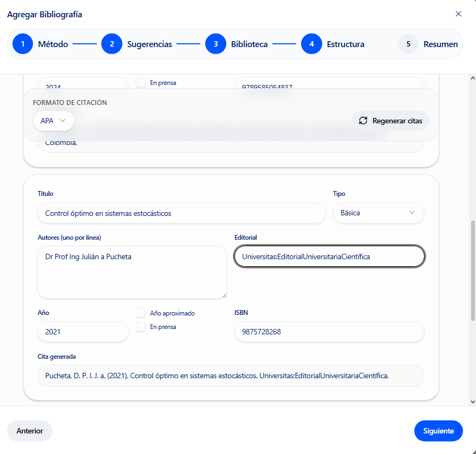Image resolution: width=476 pixels, height=454 pixels.
Task: Expand the Tipo dropdown showing Básica
Action: pyautogui.click(x=378, y=213)
